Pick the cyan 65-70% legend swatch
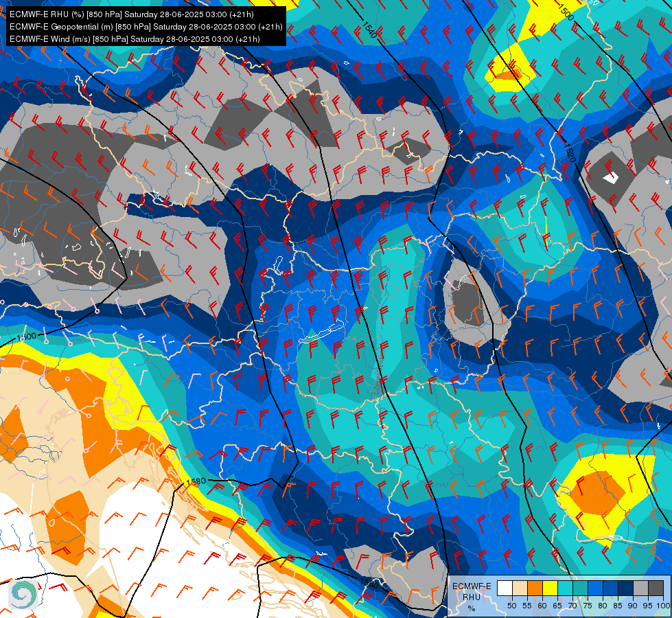The image size is (672, 618). [566, 588]
